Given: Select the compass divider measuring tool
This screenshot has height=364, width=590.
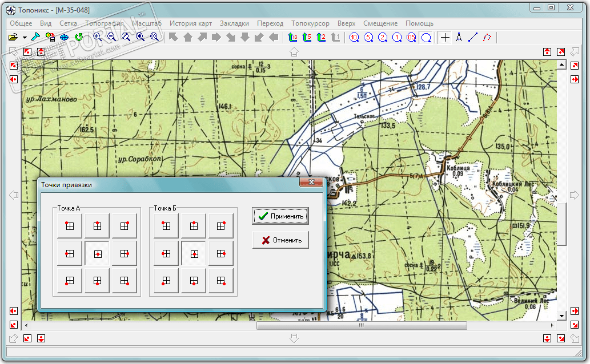Looking at the screenshot, I should (459, 38).
